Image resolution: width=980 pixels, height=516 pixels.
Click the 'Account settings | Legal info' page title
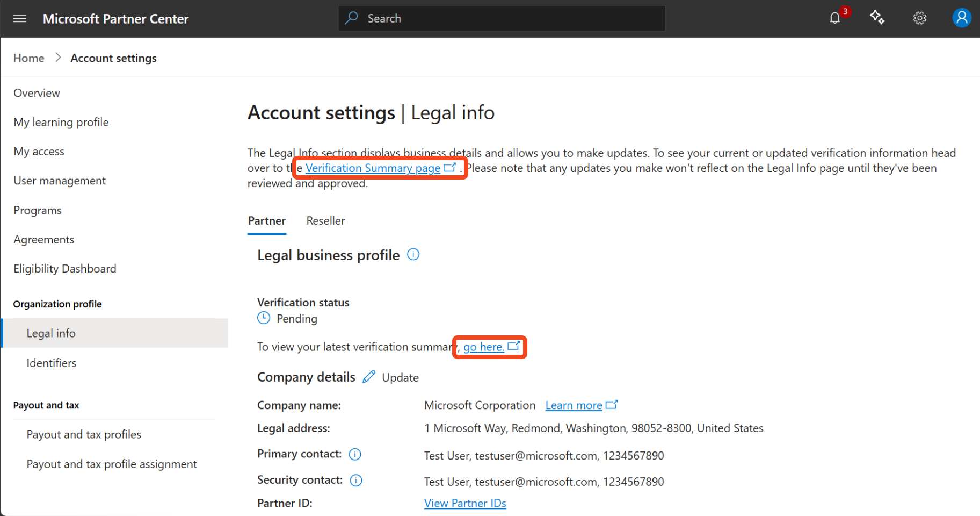pos(371,113)
